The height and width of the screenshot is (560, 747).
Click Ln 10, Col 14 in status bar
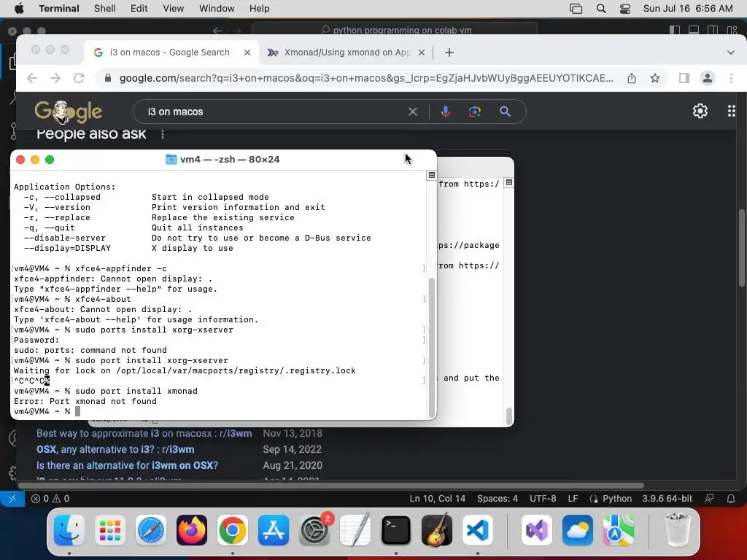(438, 499)
